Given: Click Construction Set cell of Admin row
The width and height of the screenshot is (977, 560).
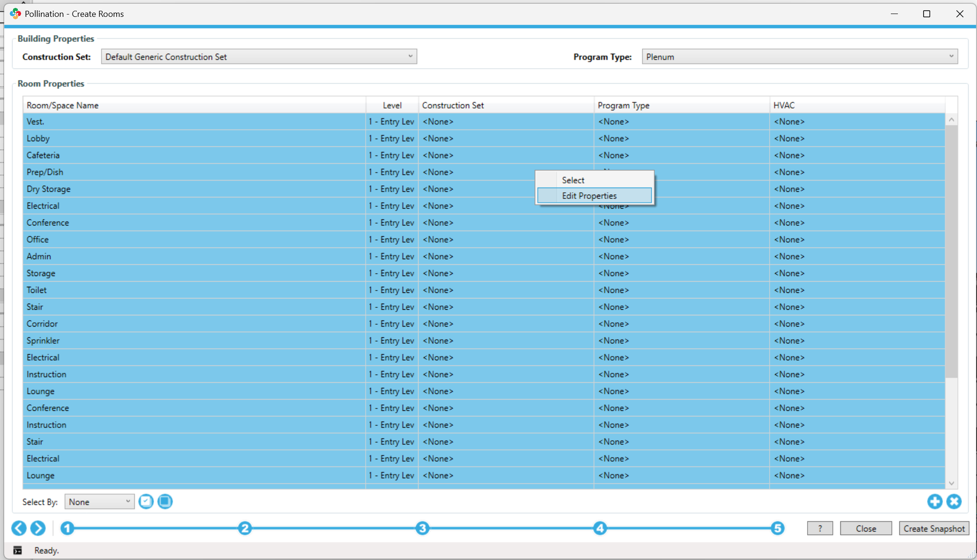Looking at the screenshot, I should tap(506, 256).
